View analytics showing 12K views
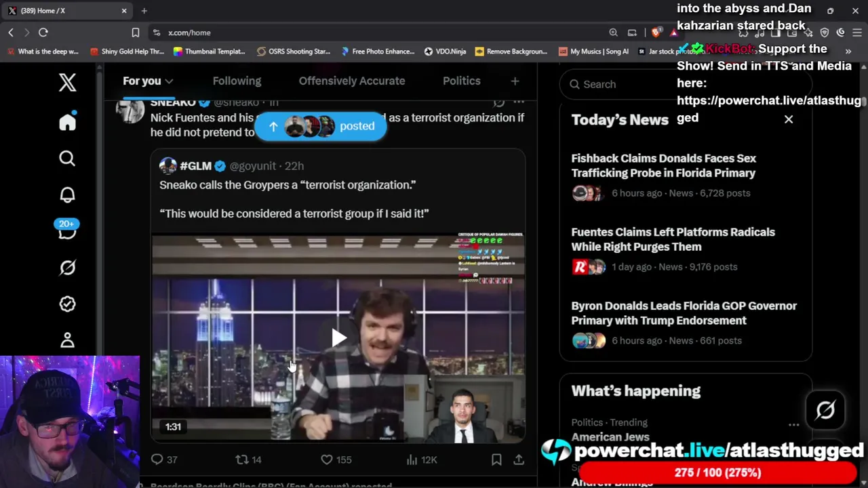The height and width of the screenshot is (488, 868). point(421,460)
